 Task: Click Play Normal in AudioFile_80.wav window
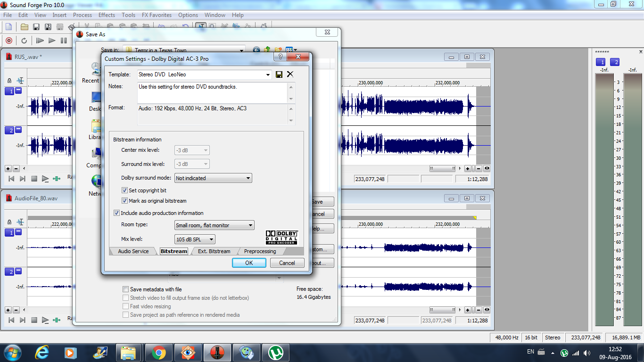45,320
